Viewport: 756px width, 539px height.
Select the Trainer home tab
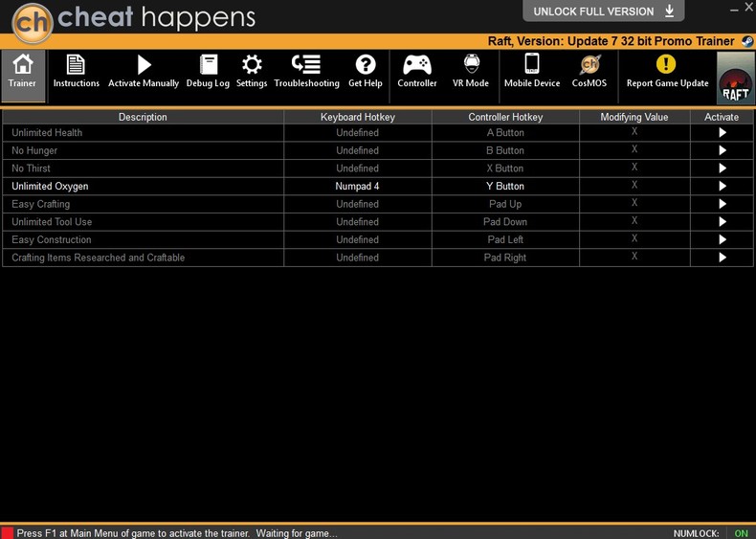[22, 72]
